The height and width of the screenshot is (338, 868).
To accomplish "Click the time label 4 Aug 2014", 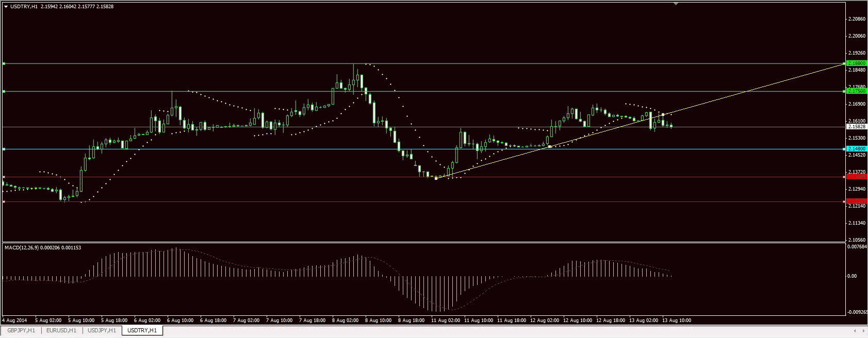I will [14, 320].
